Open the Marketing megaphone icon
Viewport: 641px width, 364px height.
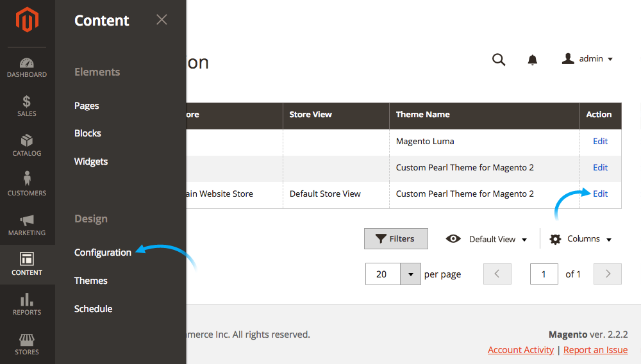click(x=27, y=225)
